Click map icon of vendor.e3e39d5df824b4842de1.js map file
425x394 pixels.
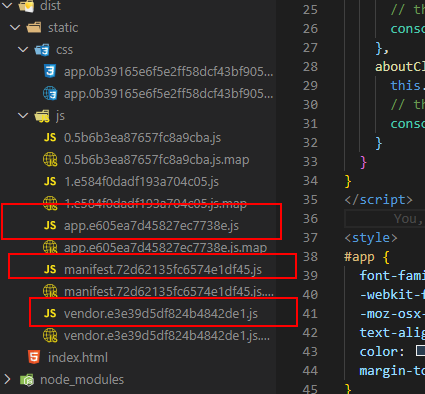point(50,336)
